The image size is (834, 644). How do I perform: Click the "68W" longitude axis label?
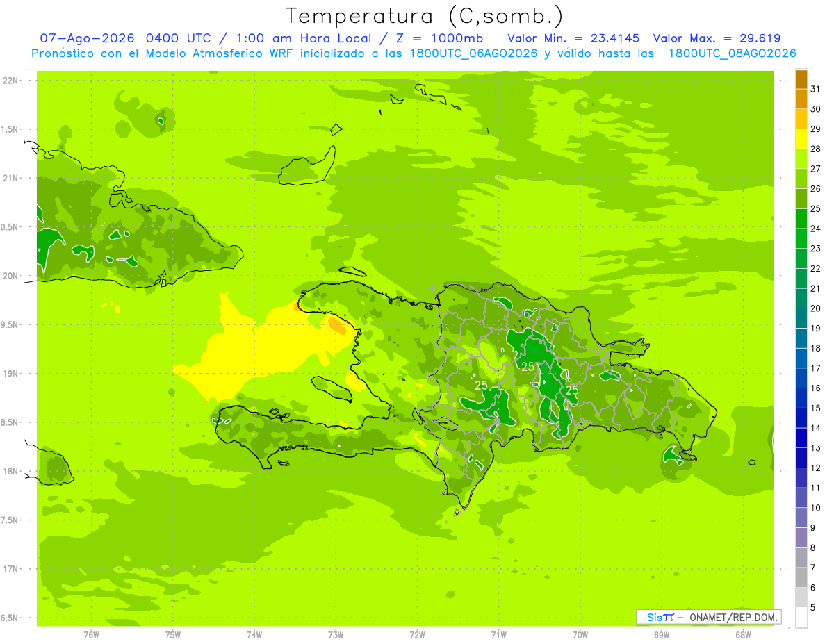pyautogui.click(x=743, y=635)
